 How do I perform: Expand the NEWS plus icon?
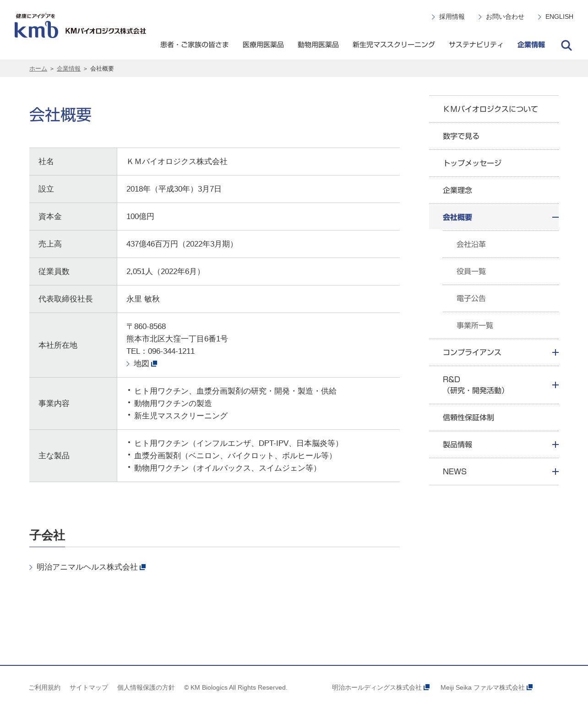pos(555,472)
